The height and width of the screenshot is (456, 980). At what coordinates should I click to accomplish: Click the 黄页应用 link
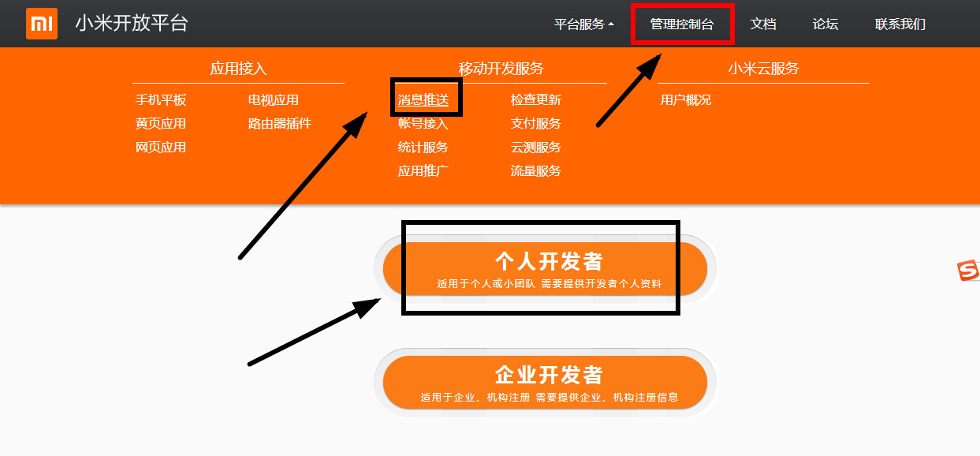(x=161, y=124)
